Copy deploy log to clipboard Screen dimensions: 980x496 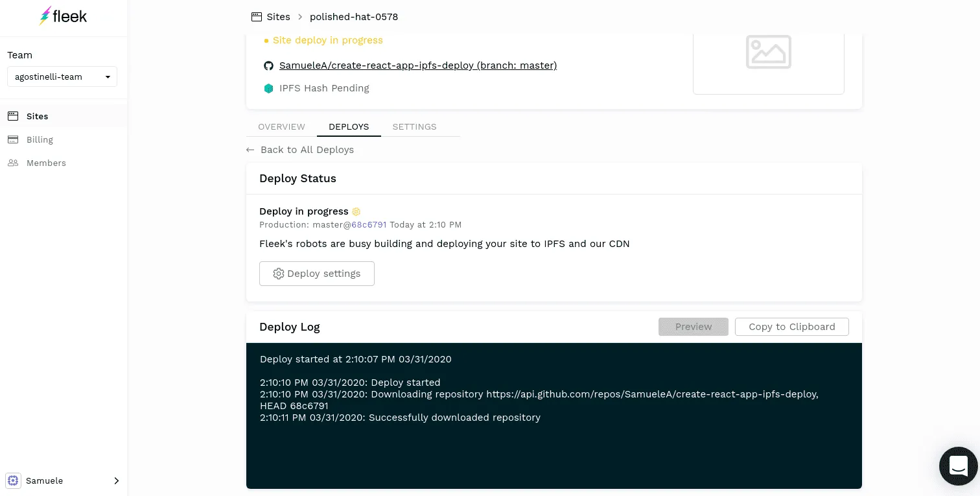(x=791, y=327)
